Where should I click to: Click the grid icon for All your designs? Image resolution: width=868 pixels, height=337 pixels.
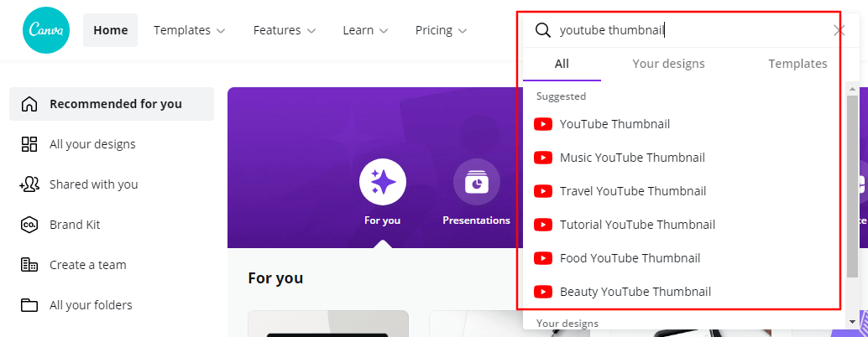click(29, 144)
